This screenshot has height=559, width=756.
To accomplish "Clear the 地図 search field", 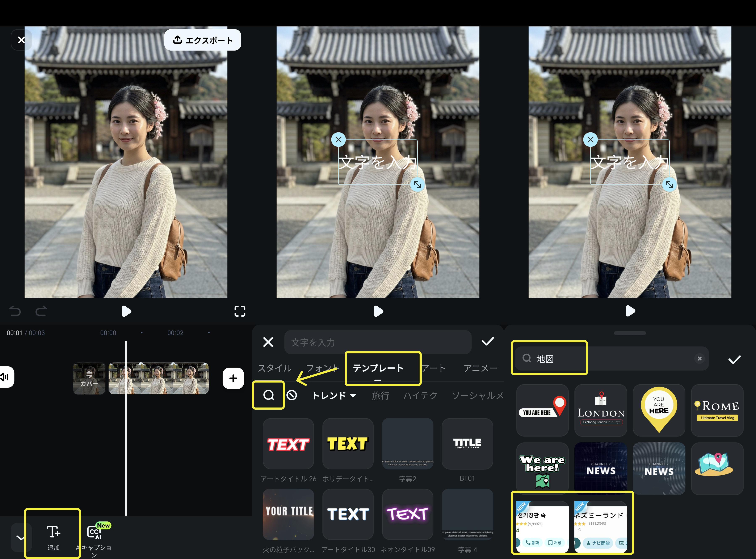I will pyautogui.click(x=700, y=358).
